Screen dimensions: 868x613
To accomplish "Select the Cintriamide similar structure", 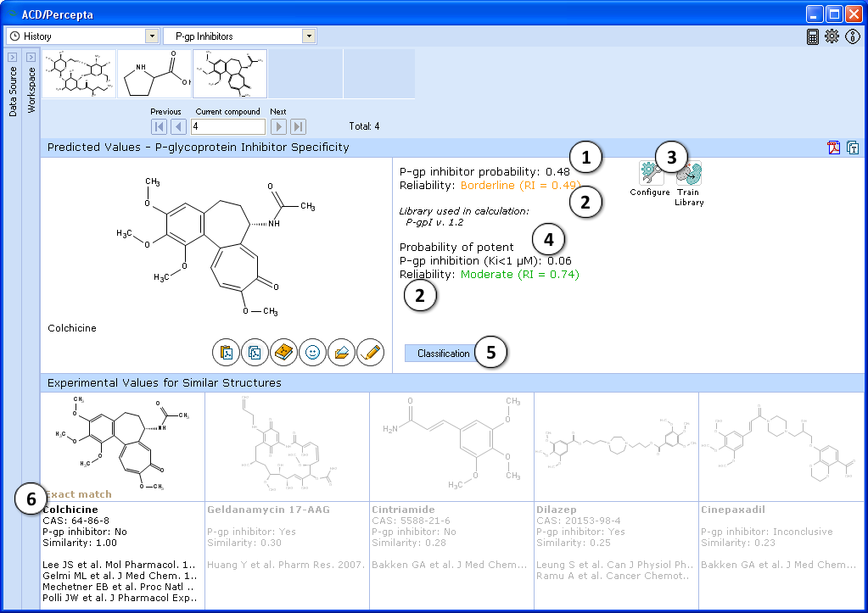I will coord(451,447).
